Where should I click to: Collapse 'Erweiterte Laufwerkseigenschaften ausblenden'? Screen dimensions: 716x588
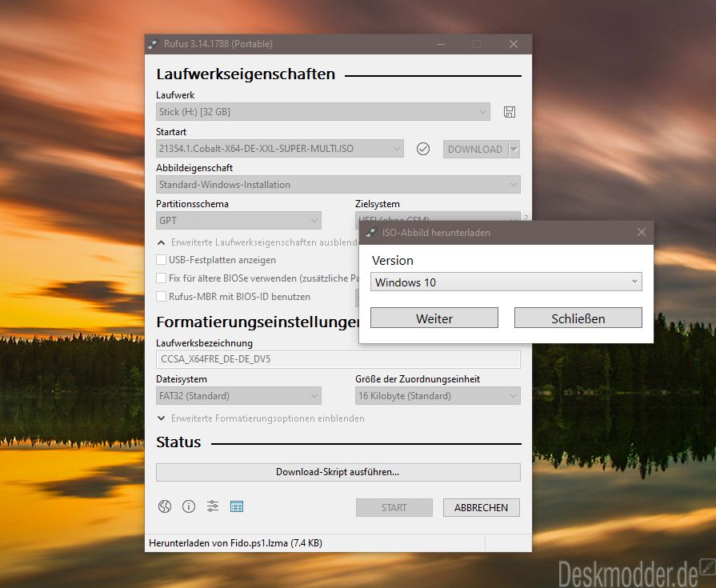[x=257, y=242]
